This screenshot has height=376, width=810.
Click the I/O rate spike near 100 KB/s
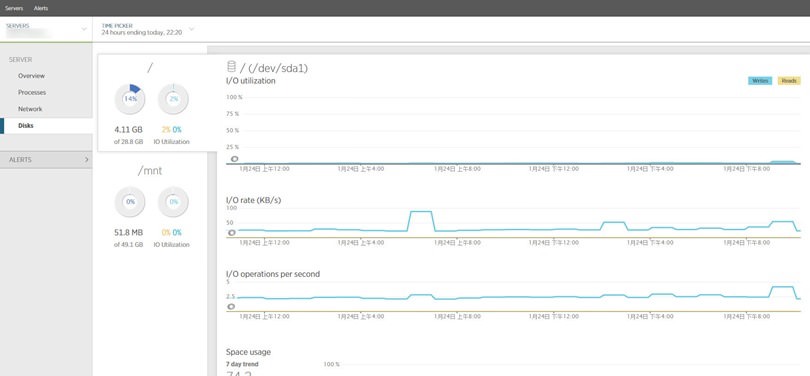pos(420,212)
